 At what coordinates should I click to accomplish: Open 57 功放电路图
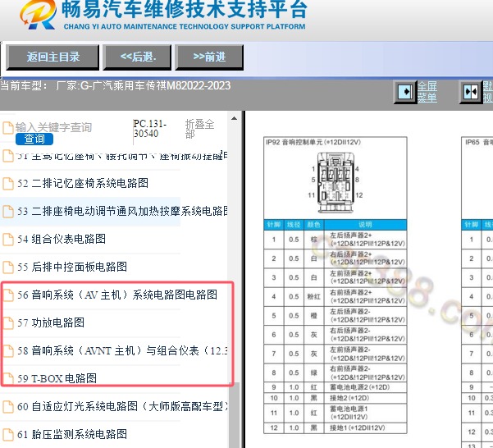[x=51, y=322]
